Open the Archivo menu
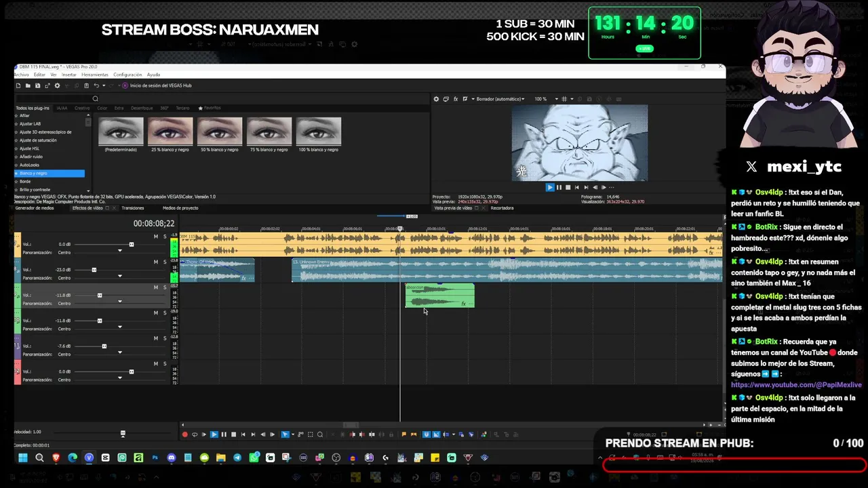Image resolution: width=868 pixels, height=488 pixels. tap(22, 75)
